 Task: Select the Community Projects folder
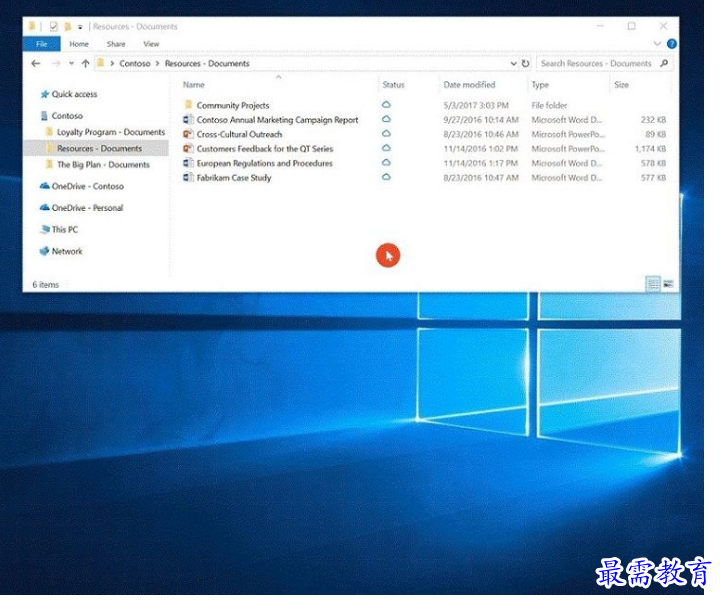click(x=233, y=106)
